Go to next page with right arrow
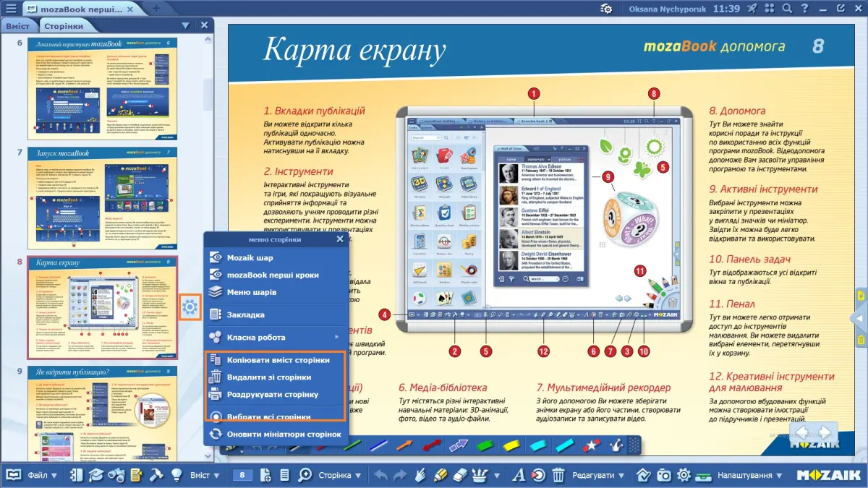Viewport: 868px width, 488px height. pyautogui.click(x=824, y=433)
